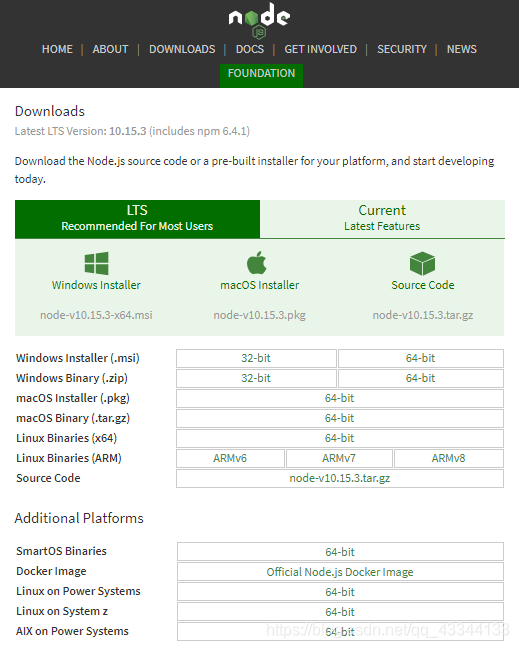Go to the ABOUT page
The width and height of the screenshot is (519, 648).
click(x=110, y=49)
